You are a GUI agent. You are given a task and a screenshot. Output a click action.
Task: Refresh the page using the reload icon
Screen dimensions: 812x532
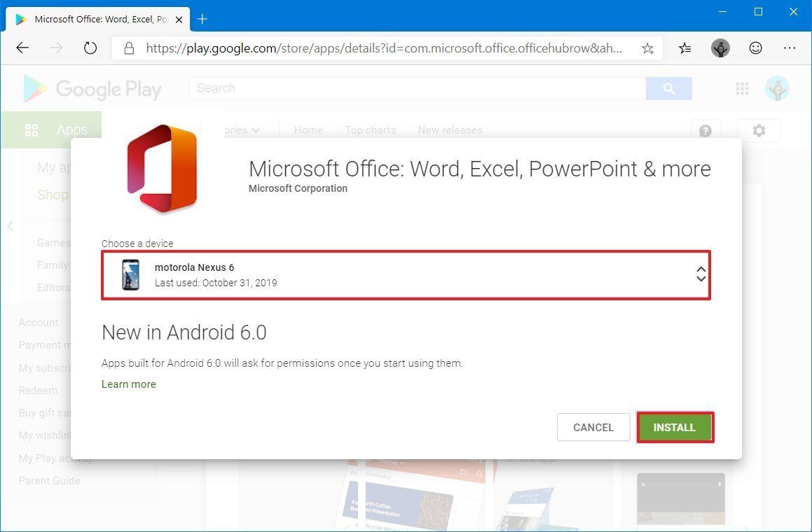pos(90,48)
